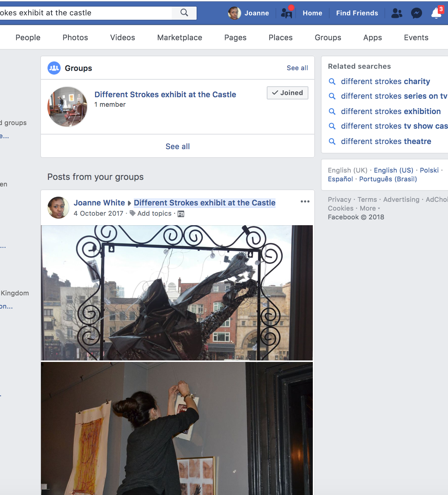Open the friend requests icon
The height and width of the screenshot is (495, 448).
pyautogui.click(x=396, y=13)
